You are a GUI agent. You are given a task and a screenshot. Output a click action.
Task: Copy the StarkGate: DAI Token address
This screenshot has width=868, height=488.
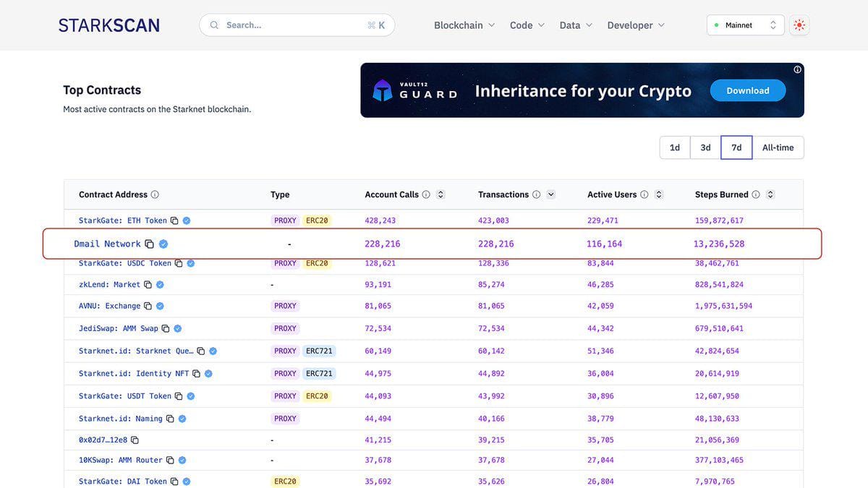[174, 481]
